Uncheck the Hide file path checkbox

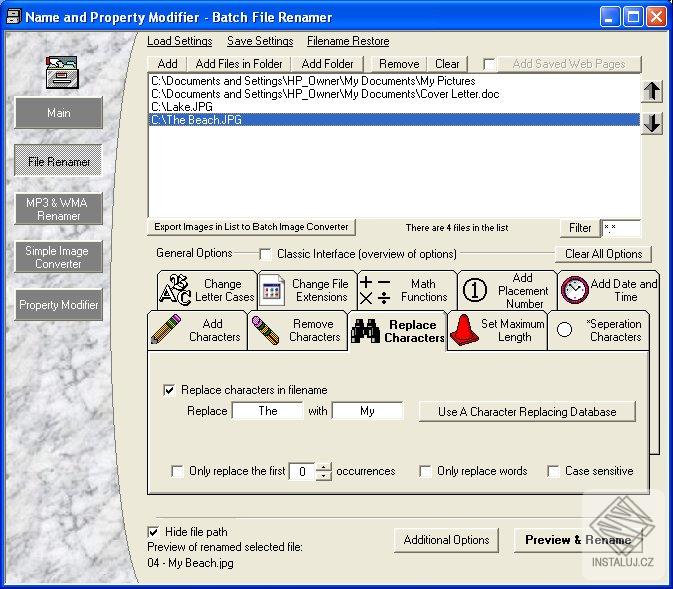click(x=154, y=531)
